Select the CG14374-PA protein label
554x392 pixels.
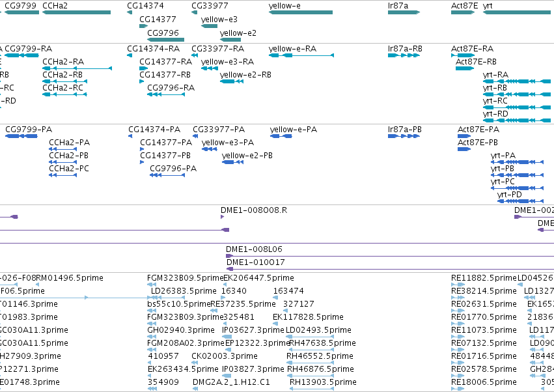click(154, 130)
